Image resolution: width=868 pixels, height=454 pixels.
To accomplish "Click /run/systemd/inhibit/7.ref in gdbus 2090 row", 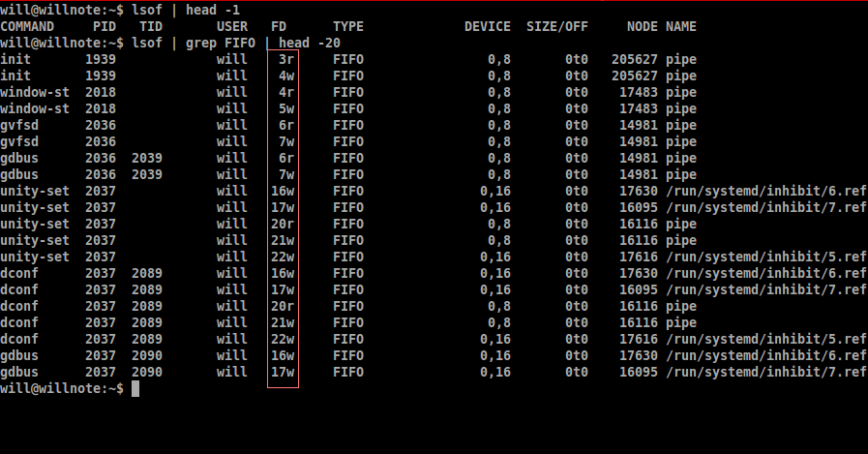I will [x=766, y=372].
